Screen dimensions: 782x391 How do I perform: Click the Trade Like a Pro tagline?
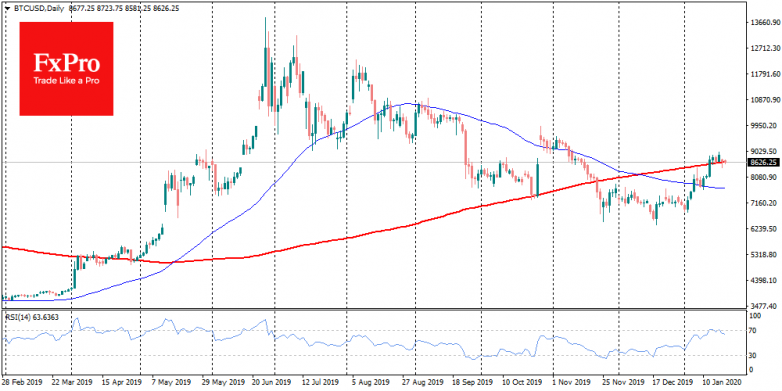tap(60, 80)
